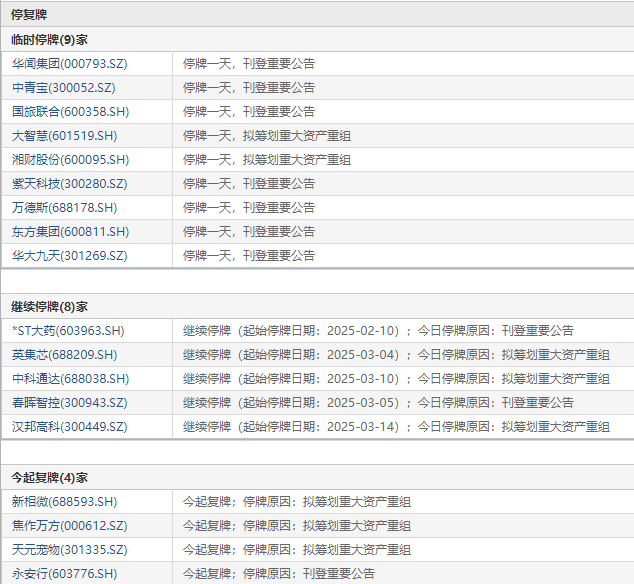The height and width of the screenshot is (584, 634).
Task: Open 永安行(603776.SH) stock link
Action: 64,573
